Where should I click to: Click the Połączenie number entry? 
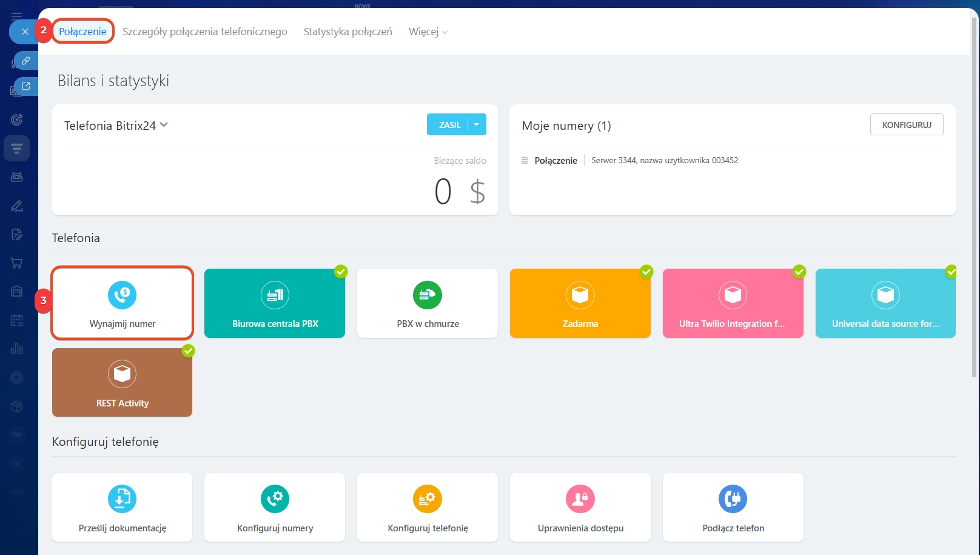[x=555, y=161]
